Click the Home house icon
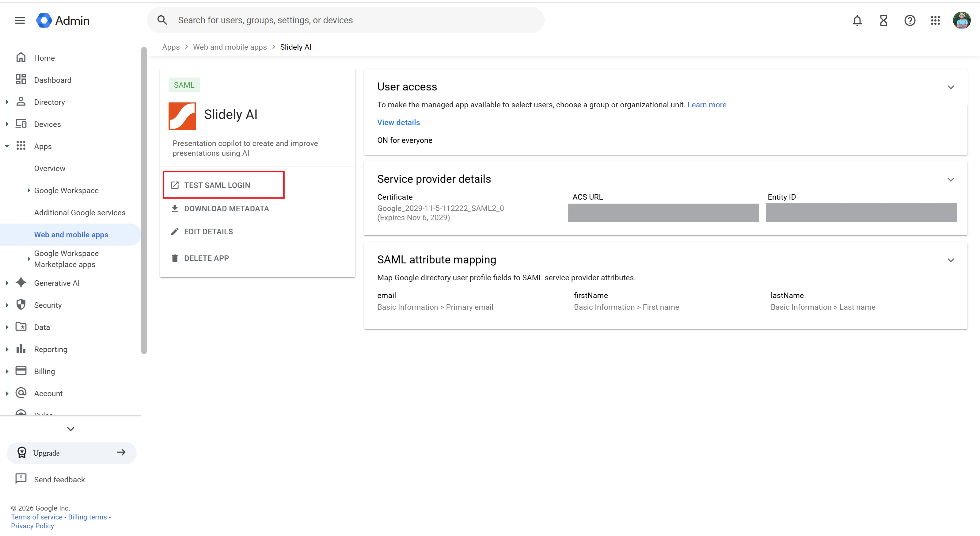 point(21,57)
